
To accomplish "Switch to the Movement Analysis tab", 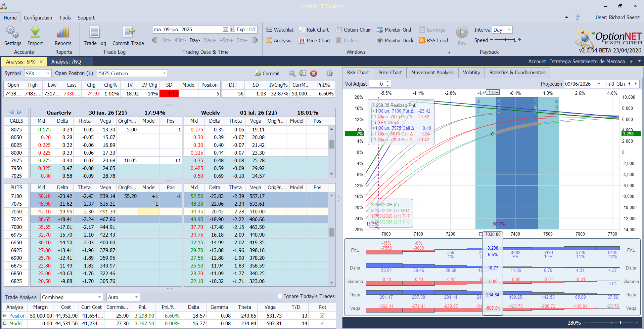I will tap(432, 73).
